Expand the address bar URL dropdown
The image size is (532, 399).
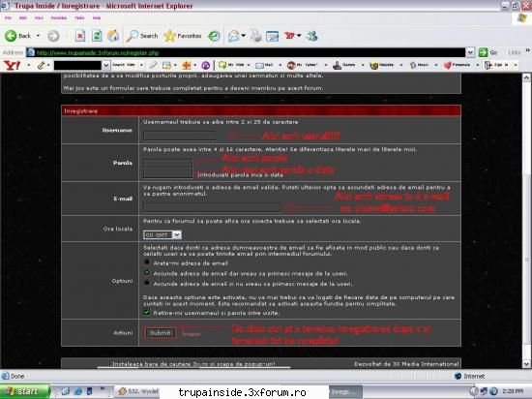point(470,52)
